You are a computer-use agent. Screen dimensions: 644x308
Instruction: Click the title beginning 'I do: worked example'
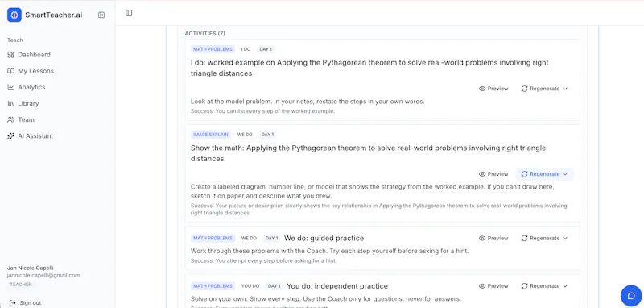click(369, 68)
